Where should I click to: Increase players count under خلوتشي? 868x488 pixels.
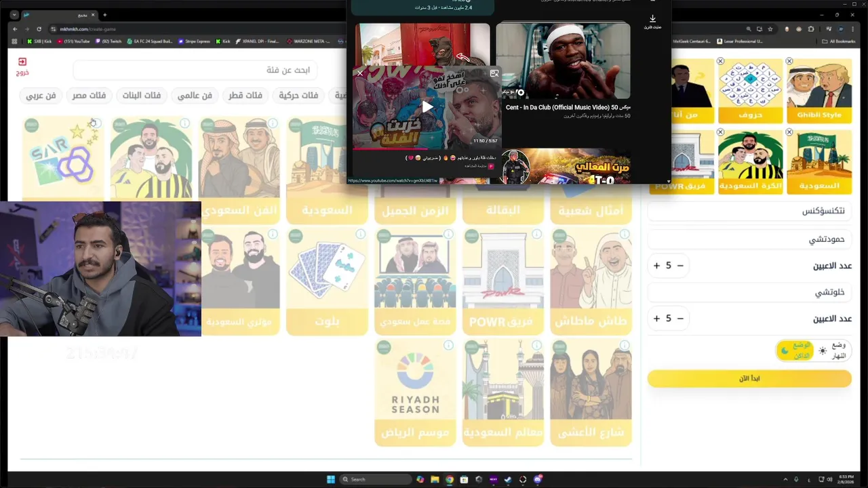tap(656, 319)
